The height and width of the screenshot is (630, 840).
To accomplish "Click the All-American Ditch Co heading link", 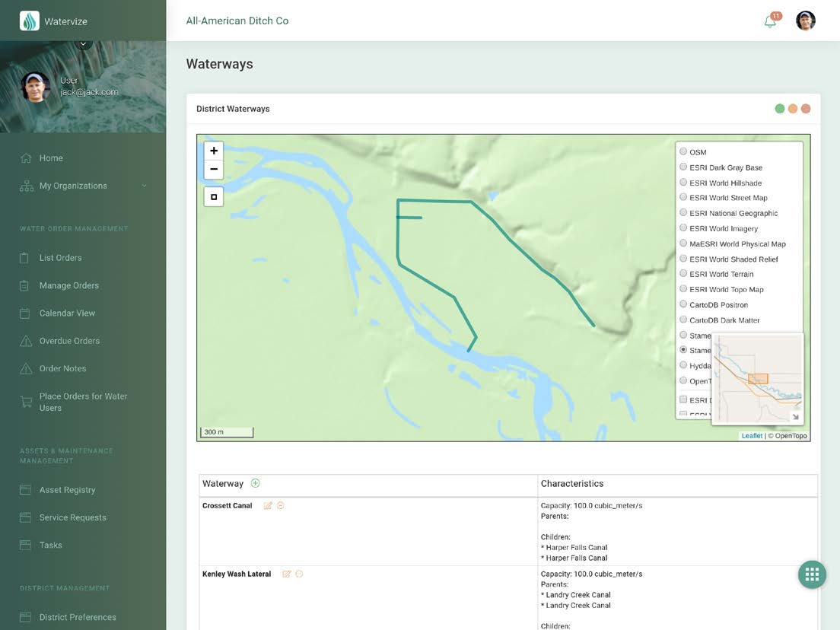I will pos(237,21).
